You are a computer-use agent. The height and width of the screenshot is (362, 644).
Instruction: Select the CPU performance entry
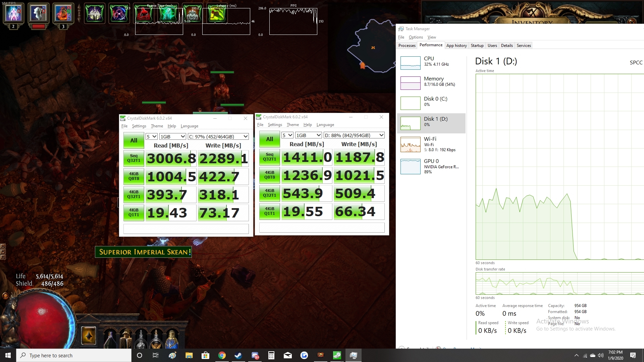tap(431, 63)
